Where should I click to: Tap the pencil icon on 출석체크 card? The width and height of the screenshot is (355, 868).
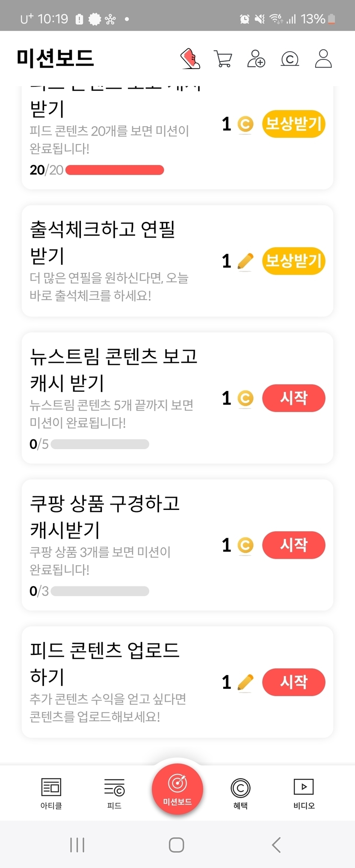click(x=245, y=261)
